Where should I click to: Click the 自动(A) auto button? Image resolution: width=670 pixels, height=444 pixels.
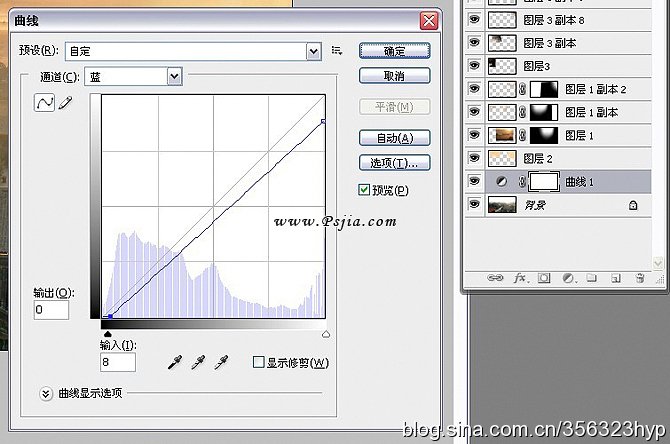(x=394, y=138)
